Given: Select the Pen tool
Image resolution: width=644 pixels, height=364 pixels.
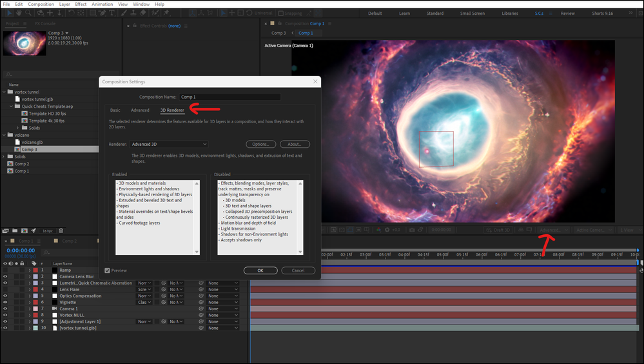Looking at the screenshot, I should [x=102, y=13].
